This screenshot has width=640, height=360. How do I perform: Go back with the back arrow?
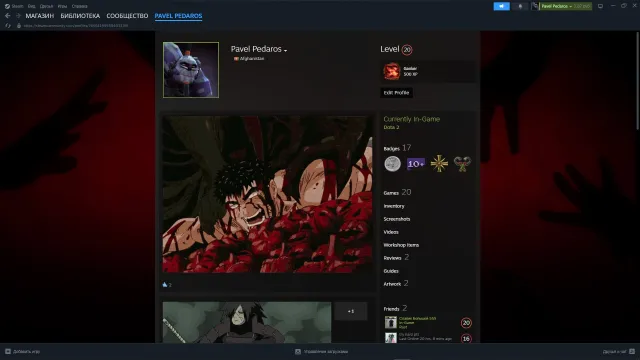click(8, 16)
